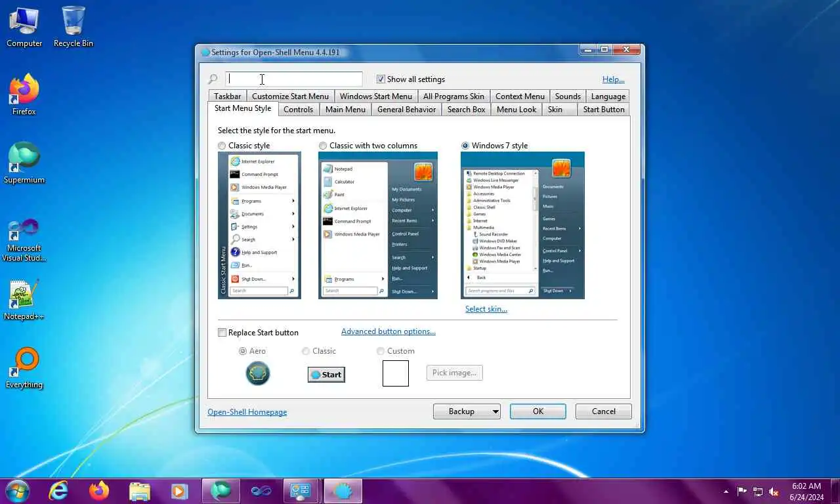Open Windows Media Player in taskbar
Viewport: 840px width, 504px height.
click(x=178, y=491)
